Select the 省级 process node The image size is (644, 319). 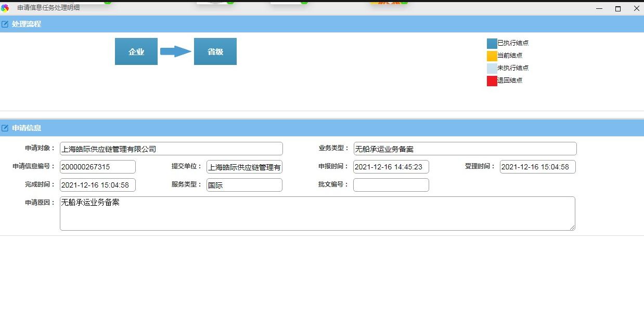click(x=215, y=51)
